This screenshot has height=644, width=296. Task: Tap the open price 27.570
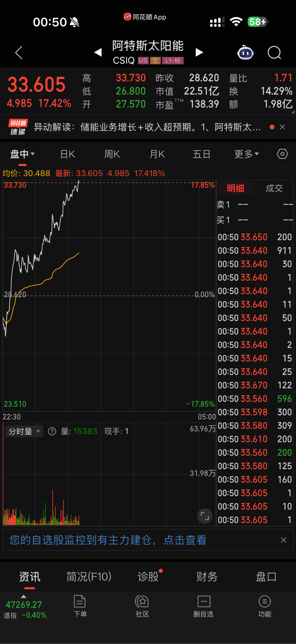click(x=131, y=104)
